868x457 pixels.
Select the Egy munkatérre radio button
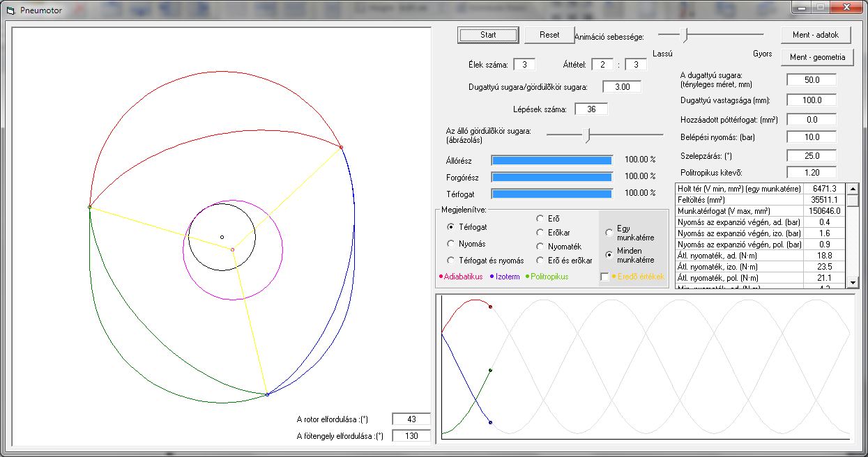[x=609, y=233]
